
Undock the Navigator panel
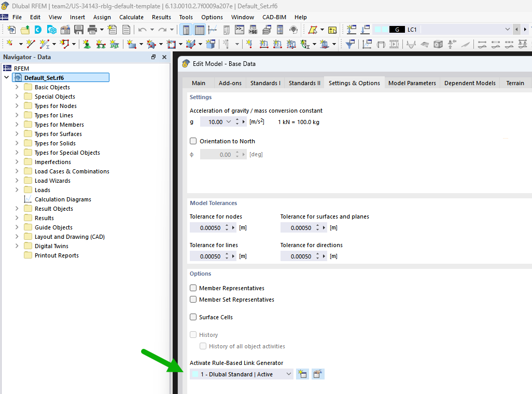point(153,57)
